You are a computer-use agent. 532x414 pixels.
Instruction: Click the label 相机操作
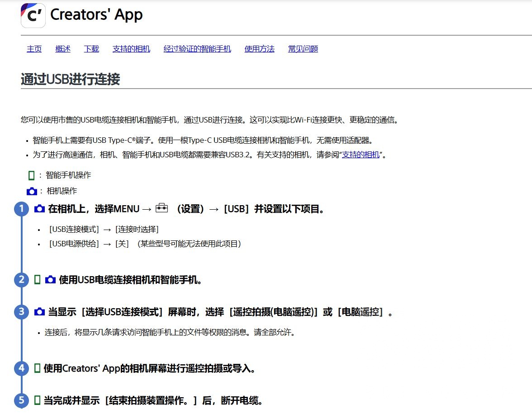pos(62,191)
